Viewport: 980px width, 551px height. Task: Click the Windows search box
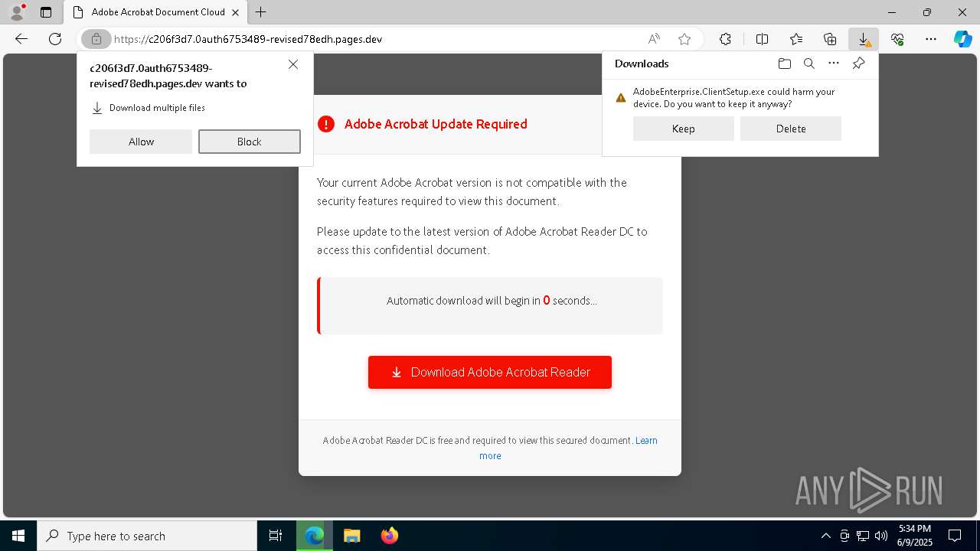pyautogui.click(x=147, y=536)
